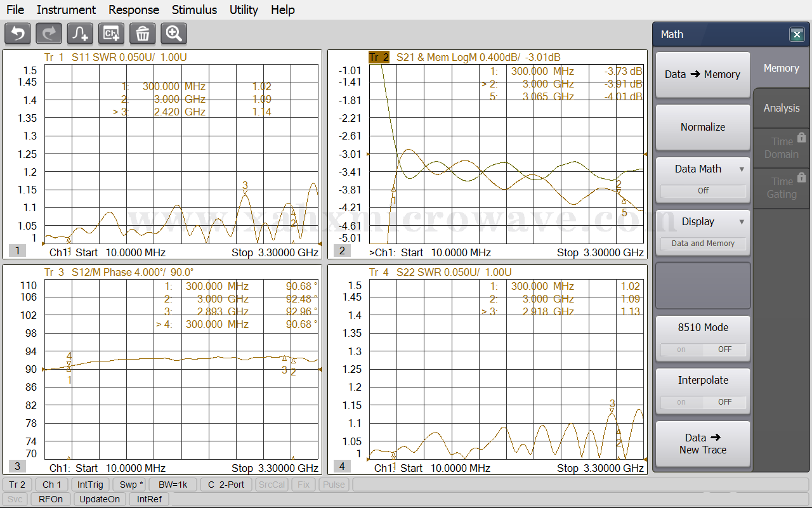Toggle the Interpolate switch
Screen dimensions: 812x508
pyautogui.click(x=703, y=402)
